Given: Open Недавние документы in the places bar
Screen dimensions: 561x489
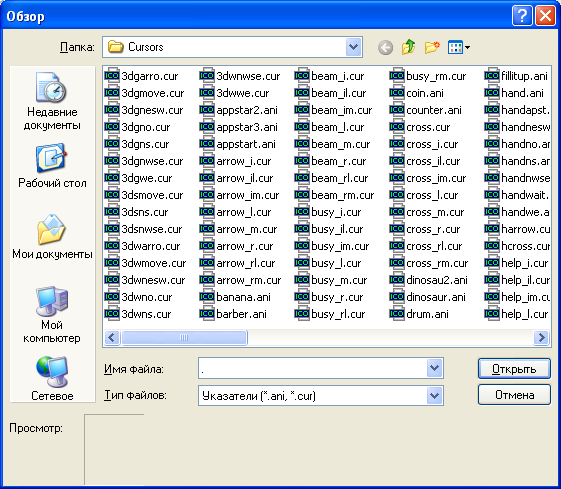Looking at the screenshot, I should 52,101.
